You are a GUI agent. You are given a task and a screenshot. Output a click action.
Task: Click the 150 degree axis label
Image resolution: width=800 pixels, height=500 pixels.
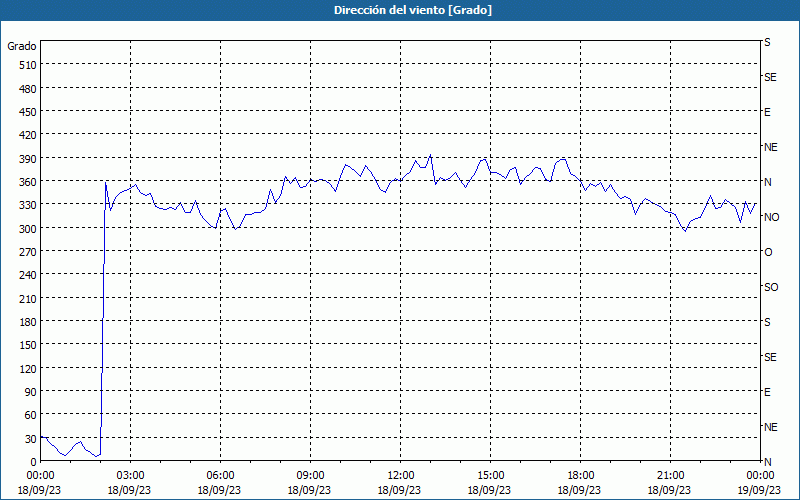(x=28, y=345)
